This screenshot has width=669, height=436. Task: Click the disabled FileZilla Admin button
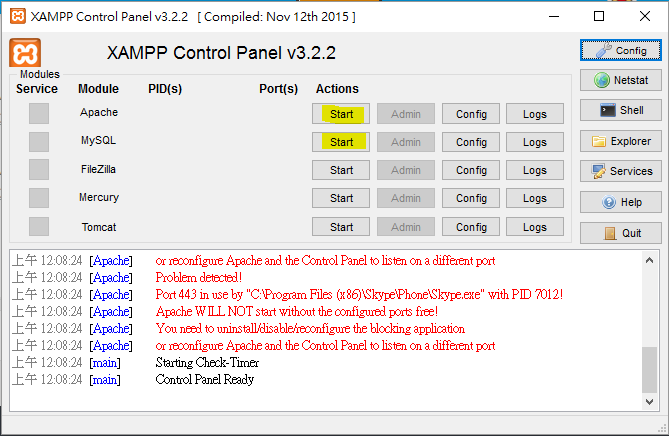[x=406, y=170]
